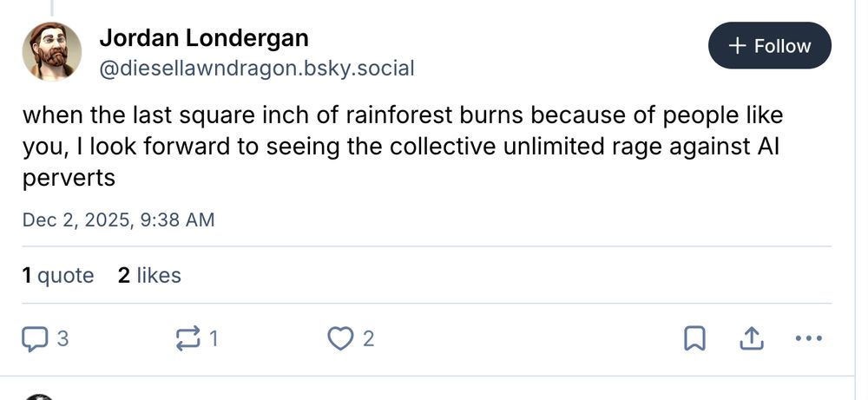Click the reply count number 3
Image resolution: width=868 pixels, height=400 pixels.
click(62, 338)
